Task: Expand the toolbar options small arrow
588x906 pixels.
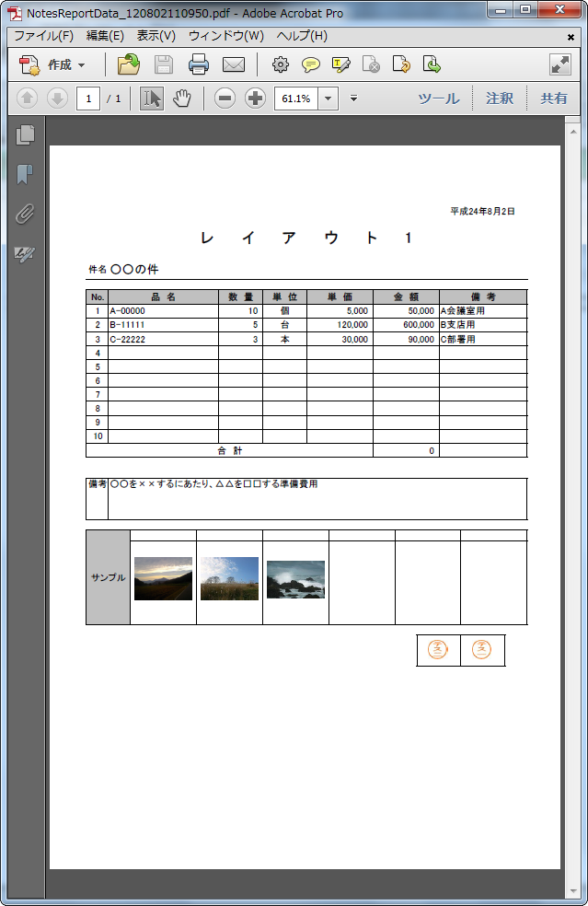Action: (x=353, y=99)
